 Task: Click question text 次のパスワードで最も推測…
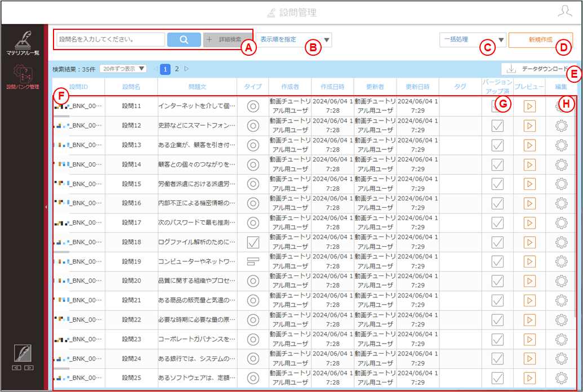(x=197, y=223)
